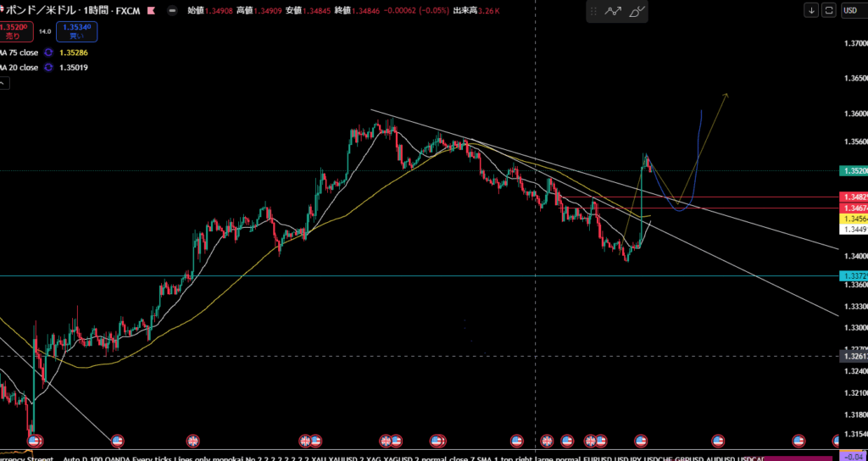Grab the floating drawing toolbar drag handle
Viewport: 868px width, 461px height.
click(x=593, y=11)
